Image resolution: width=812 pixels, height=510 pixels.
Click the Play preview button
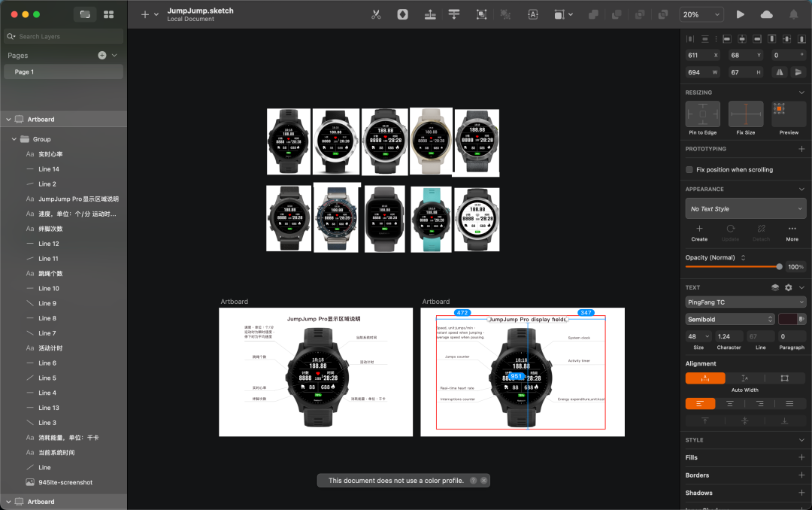click(x=741, y=14)
